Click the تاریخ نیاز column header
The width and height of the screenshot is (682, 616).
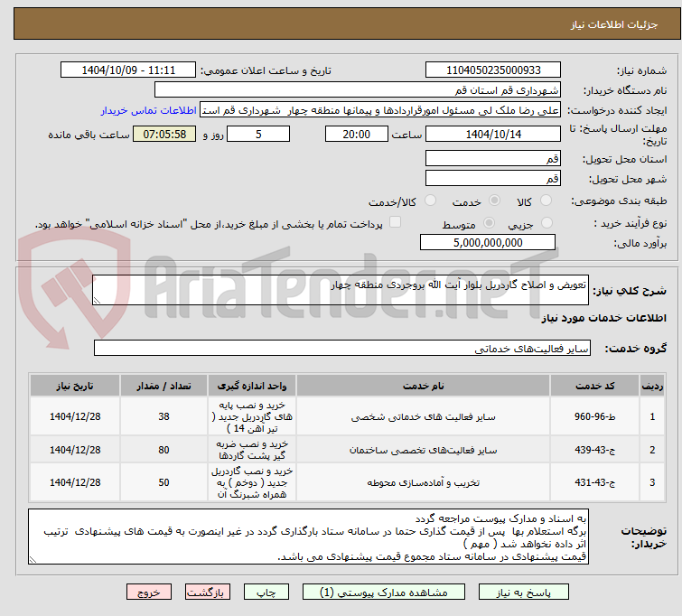[x=75, y=386]
